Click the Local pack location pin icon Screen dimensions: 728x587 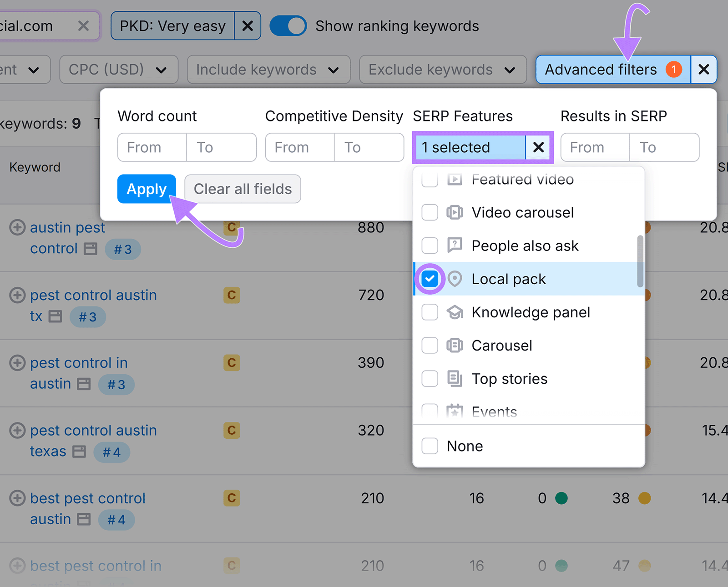click(455, 279)
